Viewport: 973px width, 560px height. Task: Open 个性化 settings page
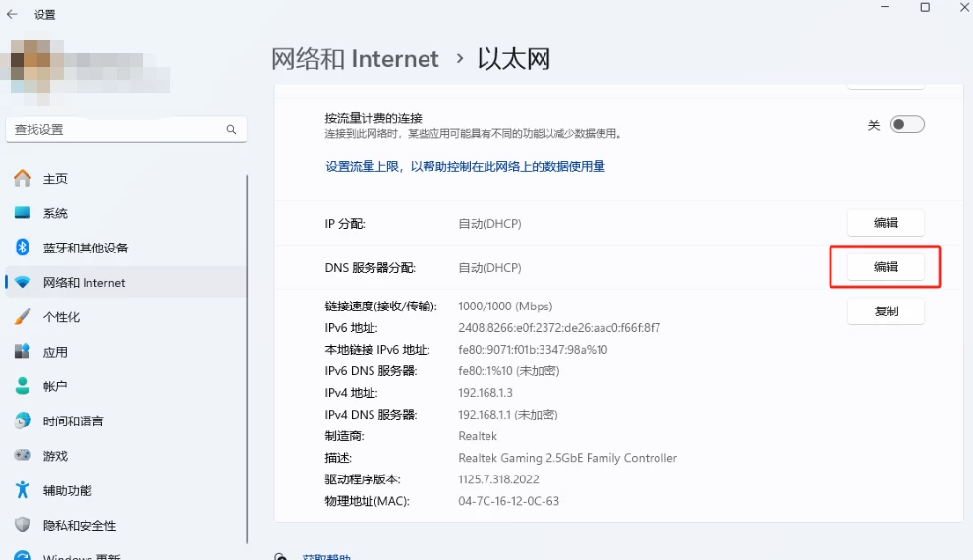pyautogui.click(x=126, y=317)
